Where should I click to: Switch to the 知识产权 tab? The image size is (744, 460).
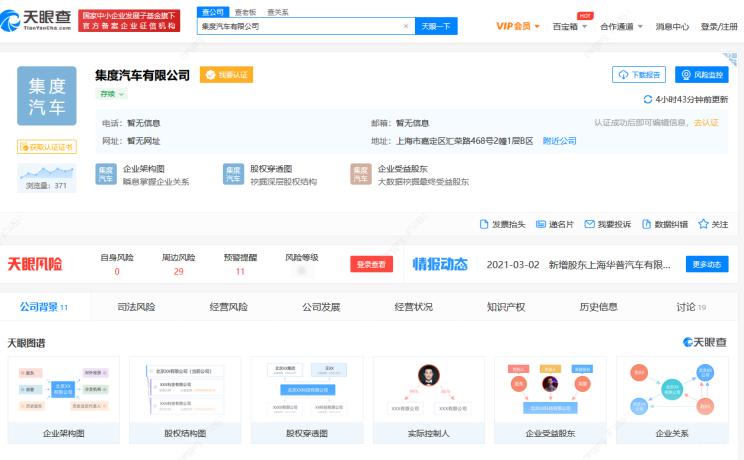click(506, 307)
